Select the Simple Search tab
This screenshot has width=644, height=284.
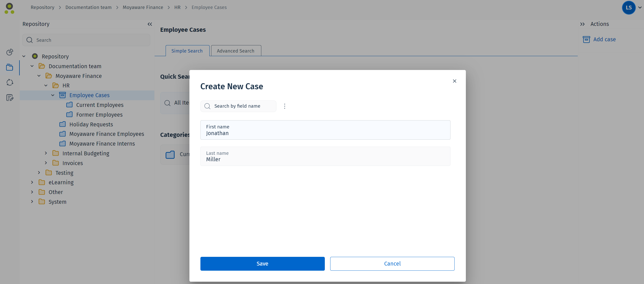[x=187, y=50]
